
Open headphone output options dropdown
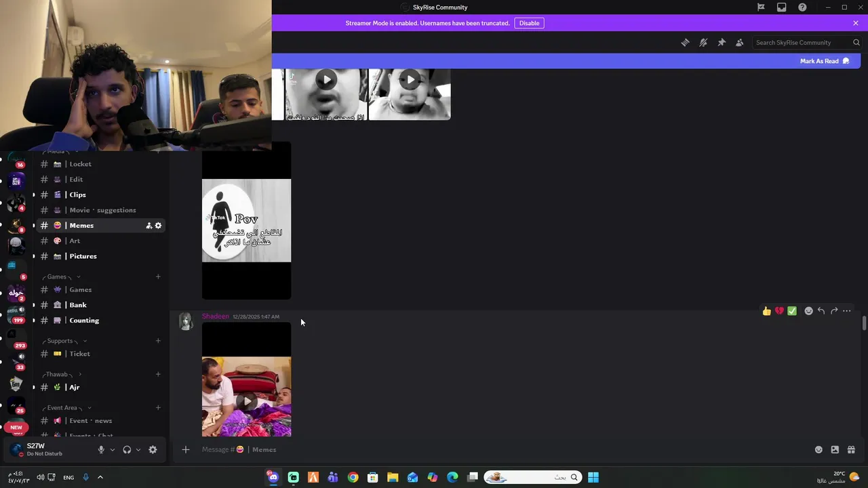[138, 449]
